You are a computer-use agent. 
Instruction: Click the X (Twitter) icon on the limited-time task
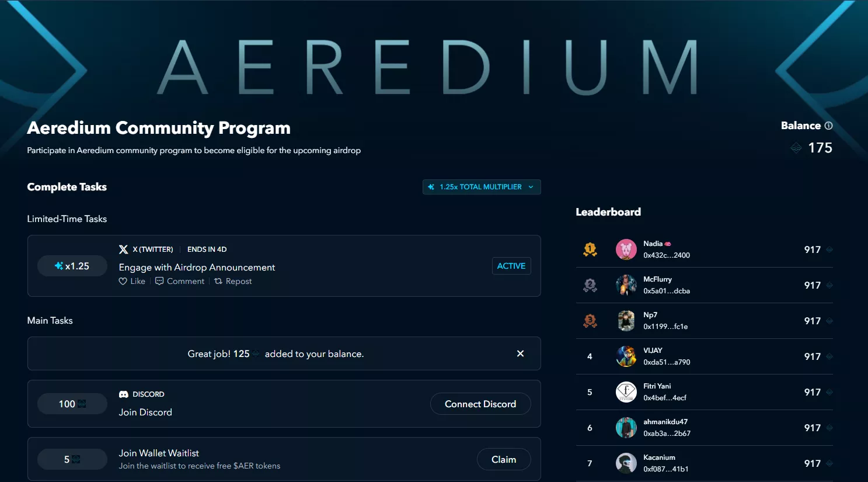pyautogui.click(x=123, y=249)
